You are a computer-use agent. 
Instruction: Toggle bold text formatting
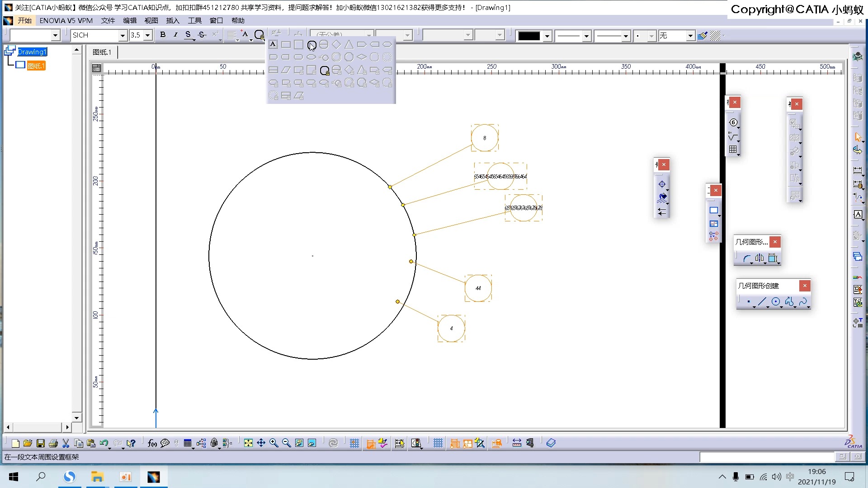[x=163, y=35]
